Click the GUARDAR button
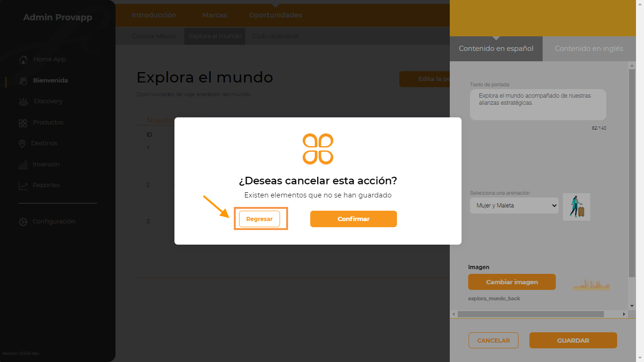This screenshot has width=644, height=362. click(x=573, y=340)
